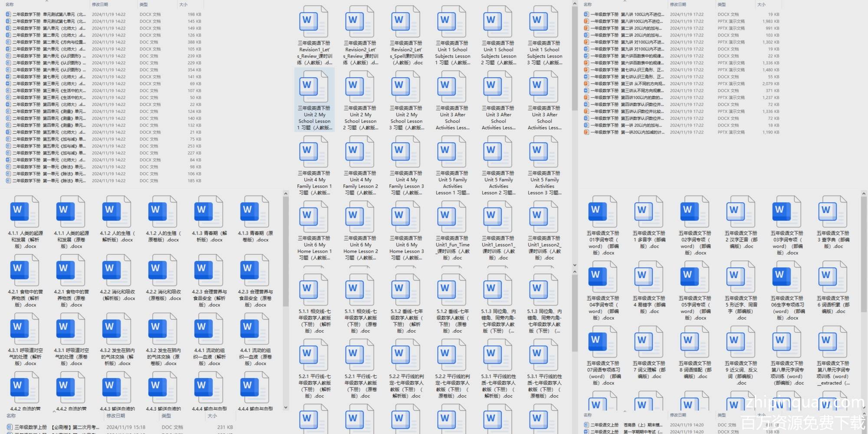The height and width of the screenshot is (434, 868).
Task: Click 修改日期 header in 一年级数学下册 list
Action: point(678,4)
